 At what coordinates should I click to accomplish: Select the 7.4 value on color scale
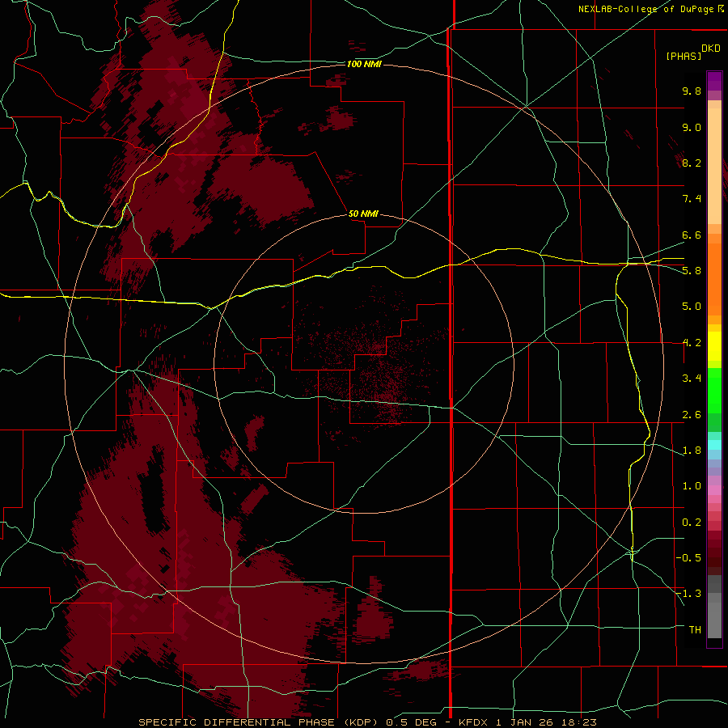pos(692,199)
